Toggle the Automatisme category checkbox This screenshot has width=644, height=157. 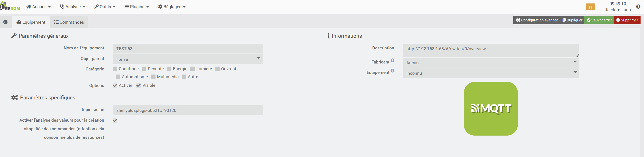(x=118, y=77)
